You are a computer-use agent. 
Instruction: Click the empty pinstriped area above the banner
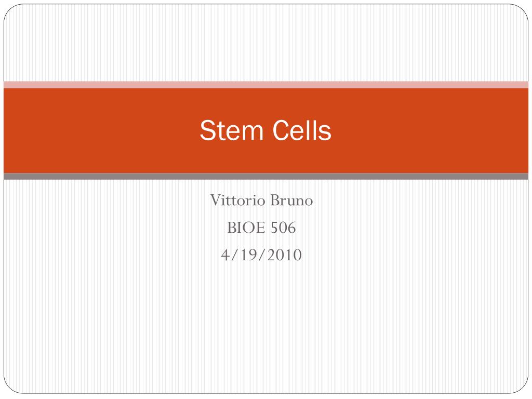click(266, 43)
